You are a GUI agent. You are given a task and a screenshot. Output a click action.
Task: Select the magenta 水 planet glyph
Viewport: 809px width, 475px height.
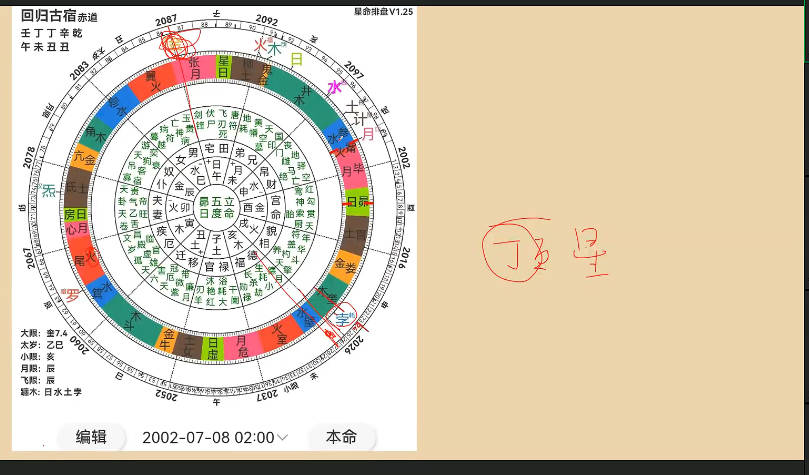coord(334,87)
